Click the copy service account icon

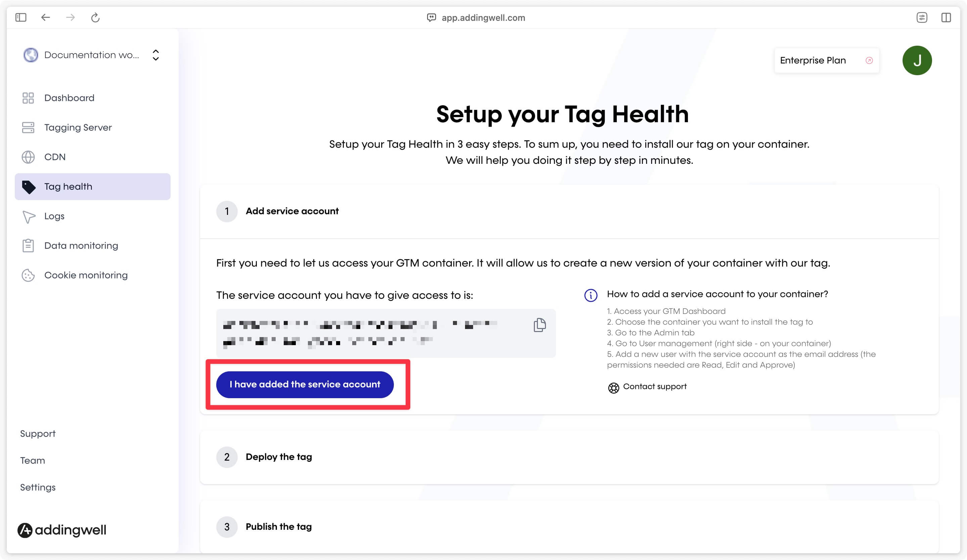(539, 325)
